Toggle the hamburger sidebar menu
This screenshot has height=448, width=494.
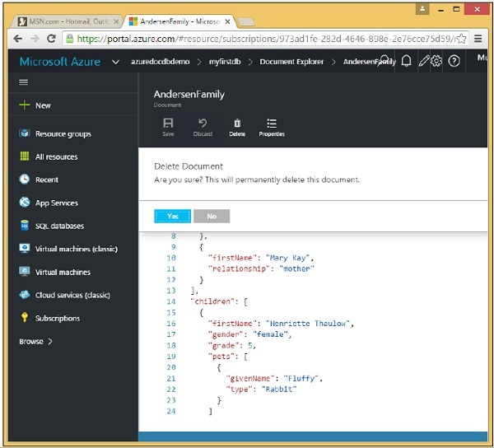coord(23,82)
